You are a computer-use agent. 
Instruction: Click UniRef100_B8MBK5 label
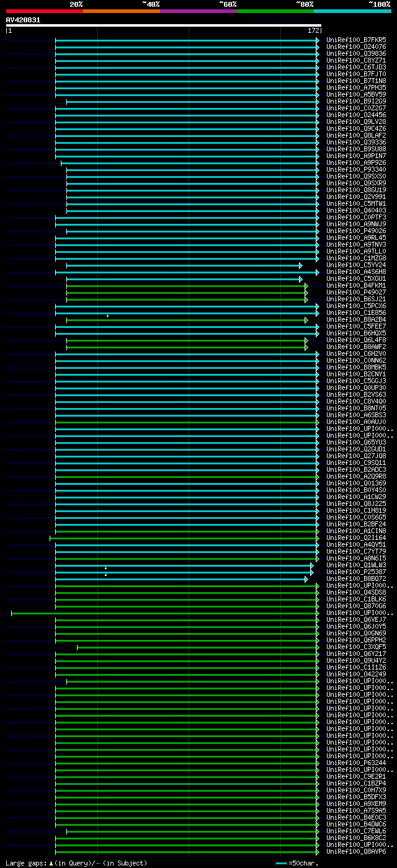coord(356,367)
